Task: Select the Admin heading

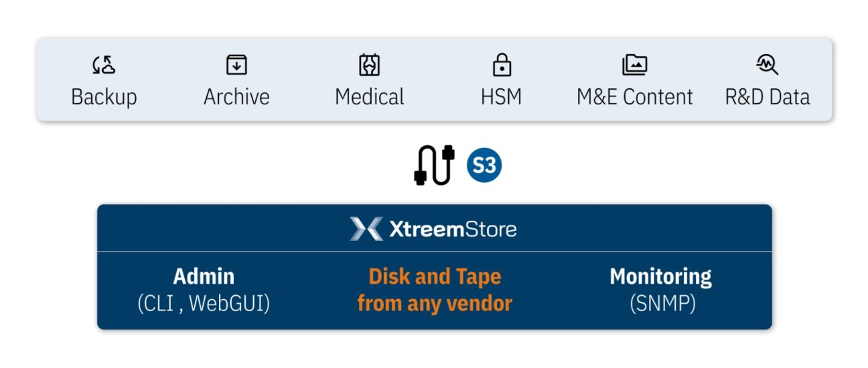Action: tap(204, 276)
